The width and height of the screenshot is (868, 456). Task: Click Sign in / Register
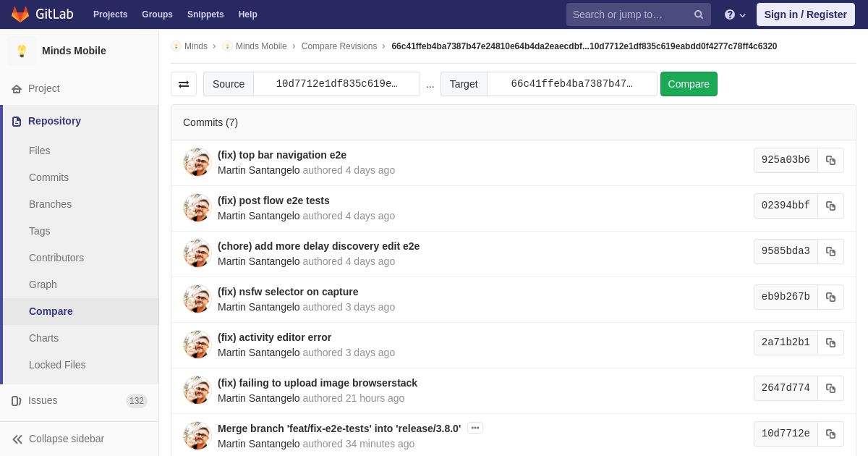click(x=805, y=14)
